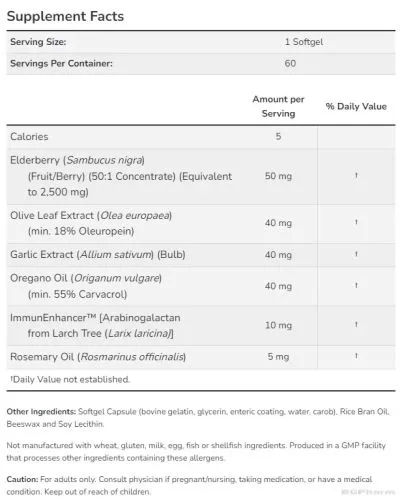
Task: Click the Garlic Extract Allium sativum row
Action: [201, 255]
